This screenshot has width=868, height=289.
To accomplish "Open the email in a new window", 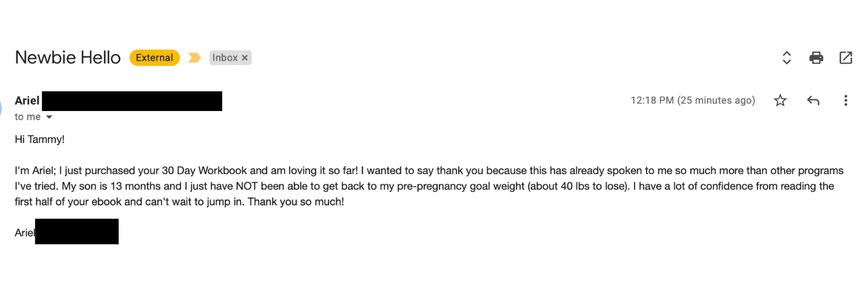I will [x=845, y=58].
